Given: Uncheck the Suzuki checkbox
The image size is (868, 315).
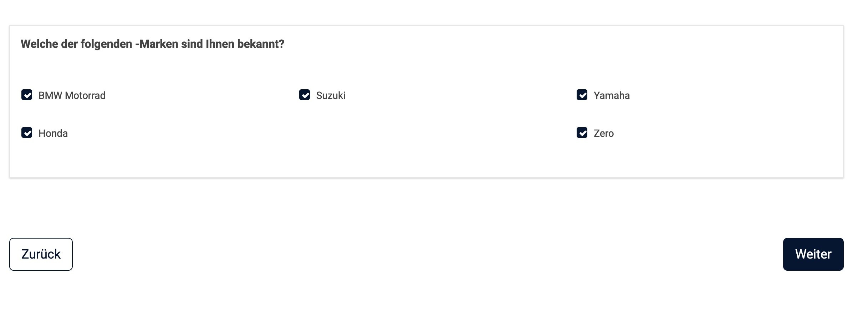Looking at the screenshot, I should pyautogui.click(x=305, y=95).
